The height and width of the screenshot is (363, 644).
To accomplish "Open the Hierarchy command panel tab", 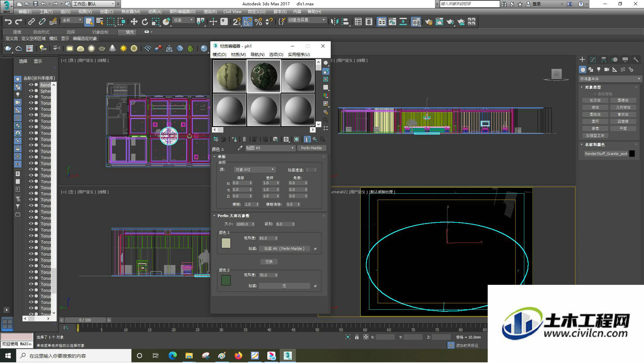I will point(603,59).
